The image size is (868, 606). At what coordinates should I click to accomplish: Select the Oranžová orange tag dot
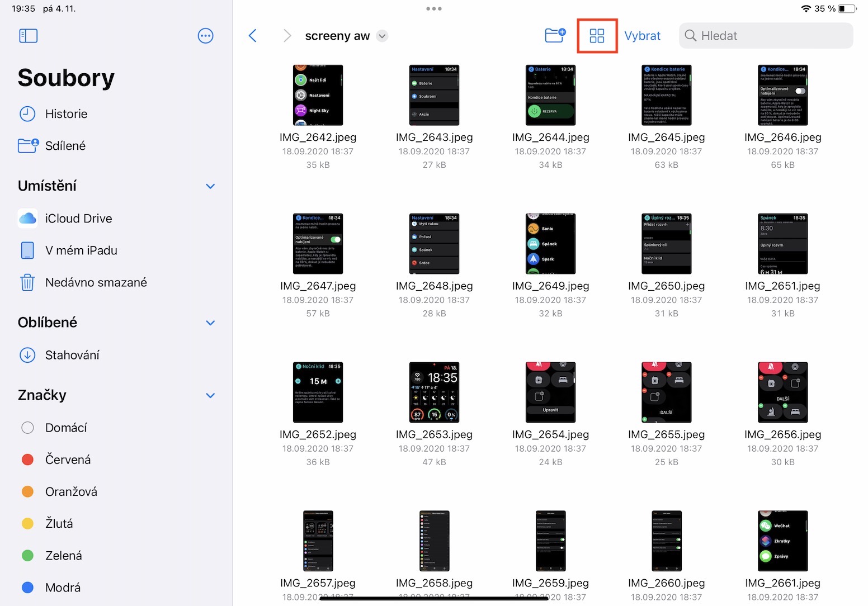pos(27,491)
